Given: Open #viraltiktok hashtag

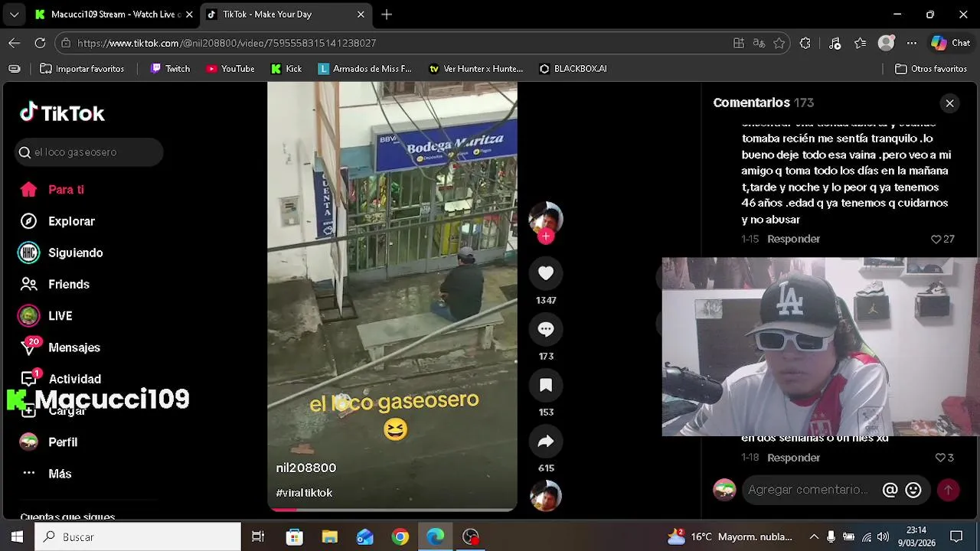Looking at the screenshot, I should pos(304,493).
